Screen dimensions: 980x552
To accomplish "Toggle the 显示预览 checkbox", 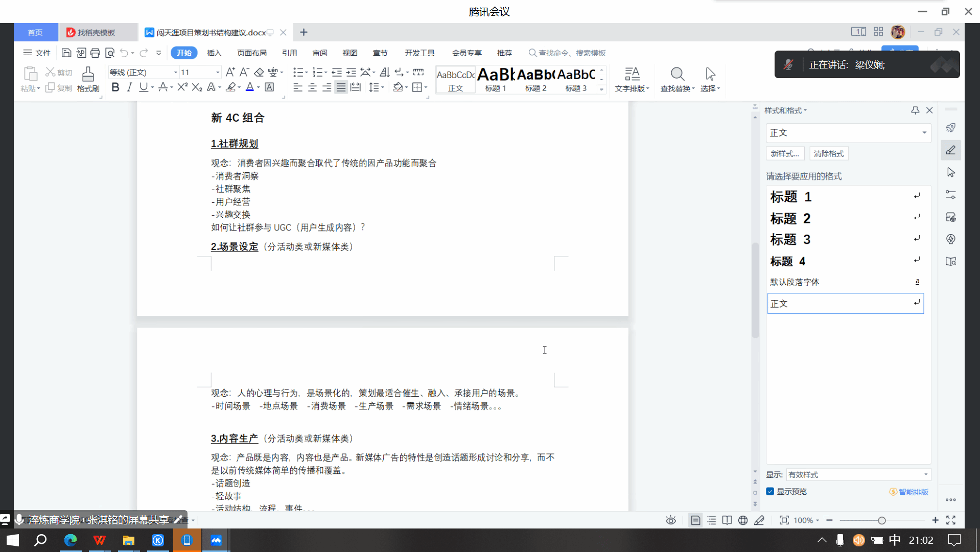I will tap(770, 492).
